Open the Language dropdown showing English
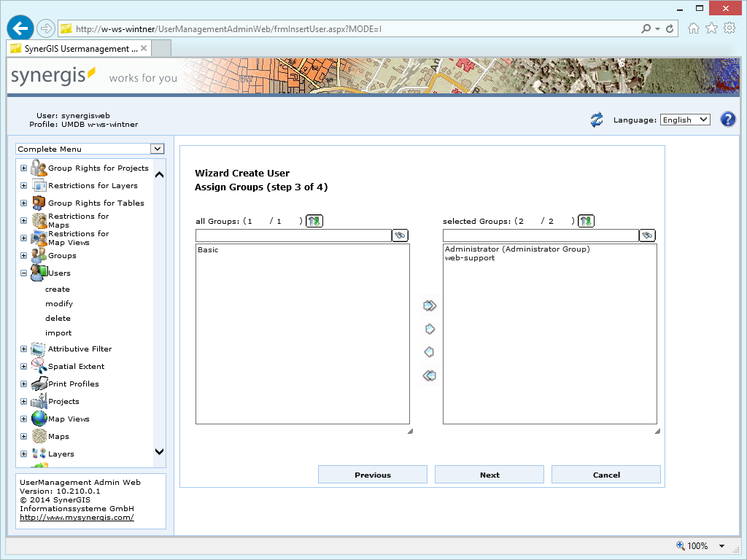 684,119
